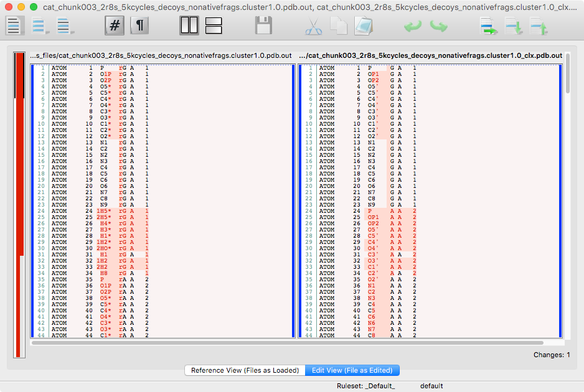
Task: Switch to side-by-side vertical split layout
Action: (x=189, y=26)
